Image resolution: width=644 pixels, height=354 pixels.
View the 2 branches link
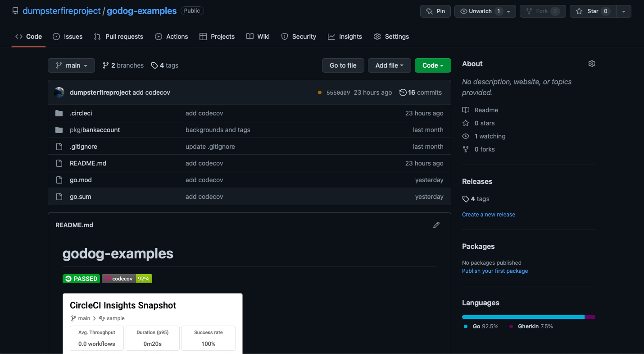tap(123, 65)
